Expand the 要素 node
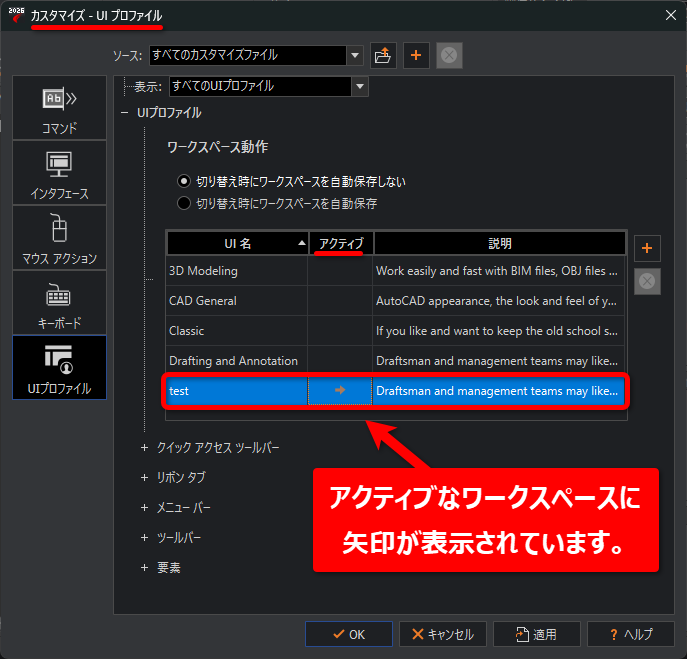Screen dimensions: 687x659 coord(145,567)
